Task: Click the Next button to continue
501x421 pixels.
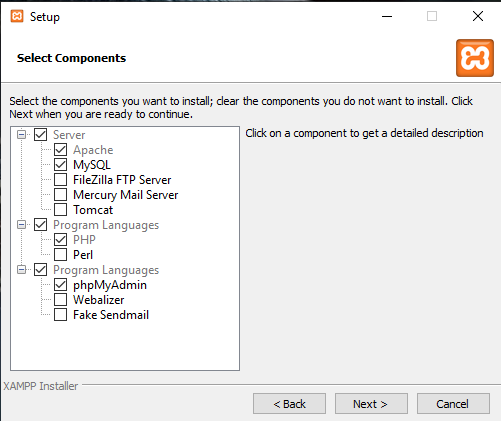Action: pyautogui.click(x=371, y=404)
